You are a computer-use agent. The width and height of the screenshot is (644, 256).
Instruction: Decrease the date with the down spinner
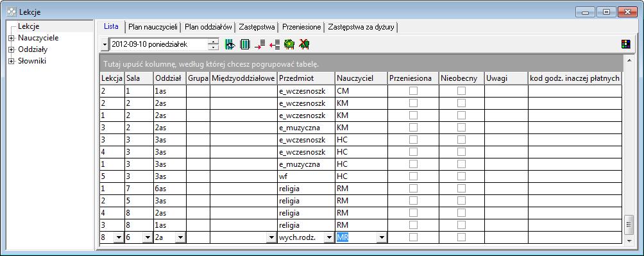213,47
